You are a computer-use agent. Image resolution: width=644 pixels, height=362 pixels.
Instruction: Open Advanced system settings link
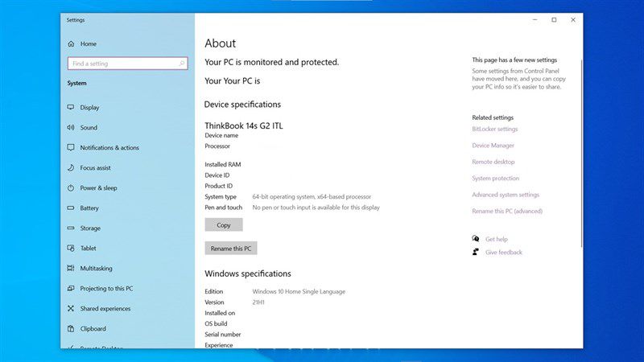pyautogui.click(x=506, y=195)
